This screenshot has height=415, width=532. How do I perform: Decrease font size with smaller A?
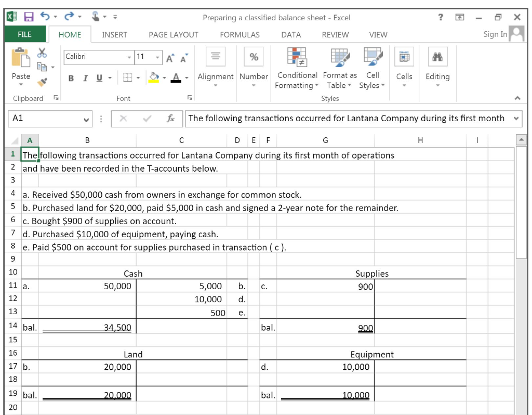click(184, 58)
